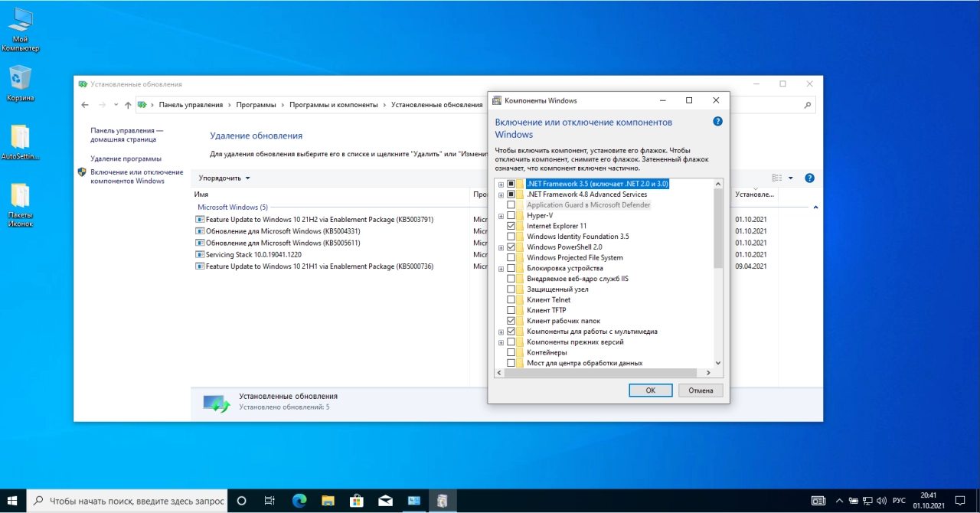Toggle the .NET Framework 3.5 checkbox

(x=511, y=184)
